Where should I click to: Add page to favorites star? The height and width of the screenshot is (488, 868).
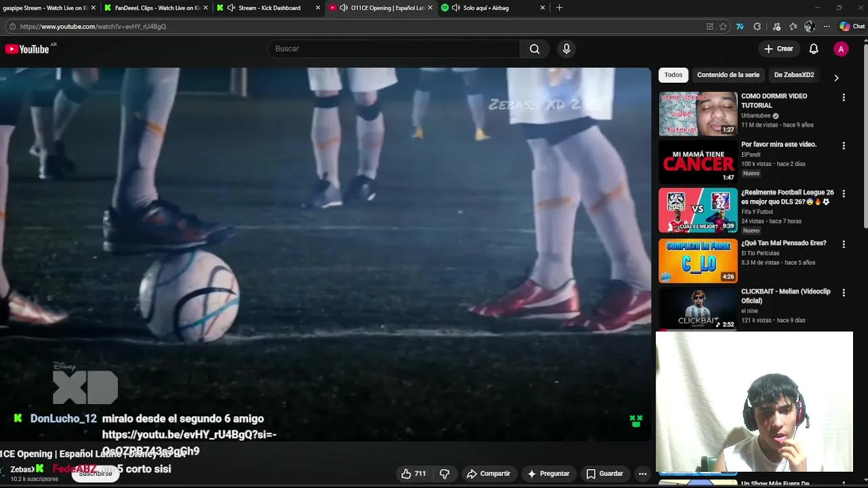point(724,26)
